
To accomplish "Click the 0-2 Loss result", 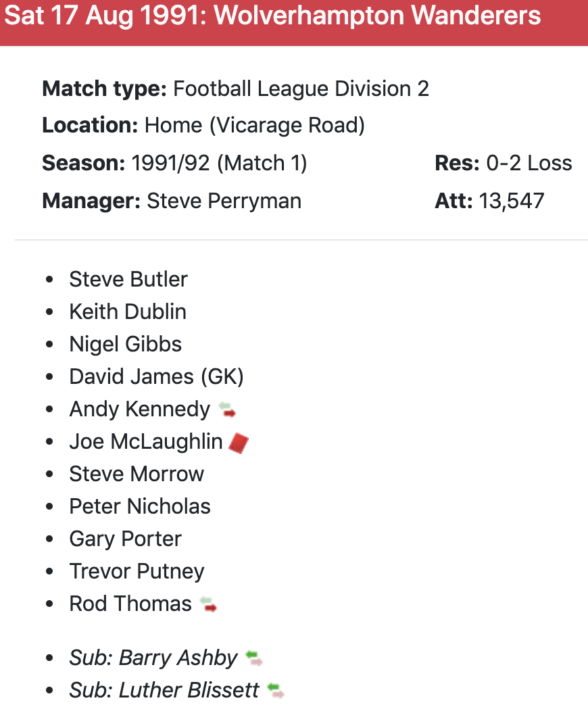I will (529, 163).
